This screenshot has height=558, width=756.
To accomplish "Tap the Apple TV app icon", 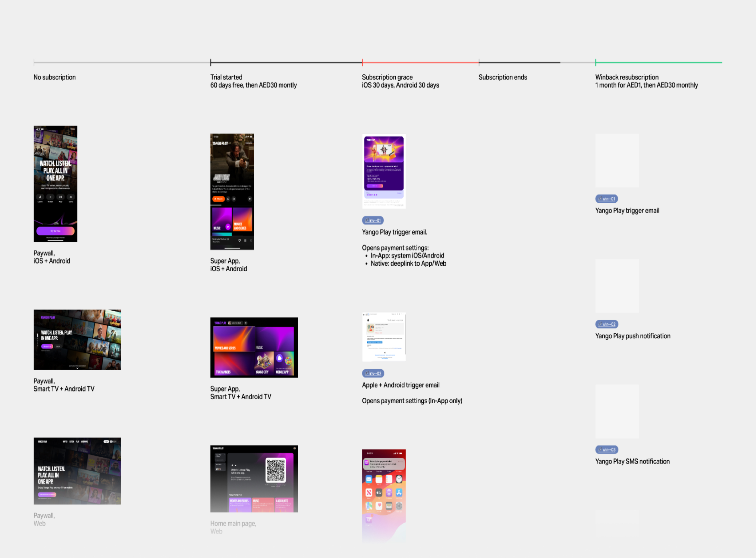I will (379, 492).
